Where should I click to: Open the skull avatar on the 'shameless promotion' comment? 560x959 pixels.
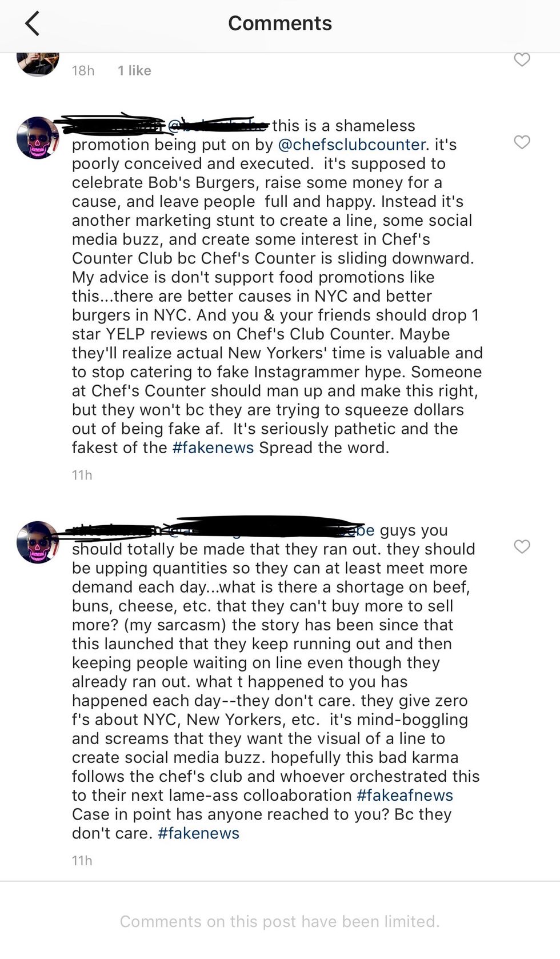38,138
